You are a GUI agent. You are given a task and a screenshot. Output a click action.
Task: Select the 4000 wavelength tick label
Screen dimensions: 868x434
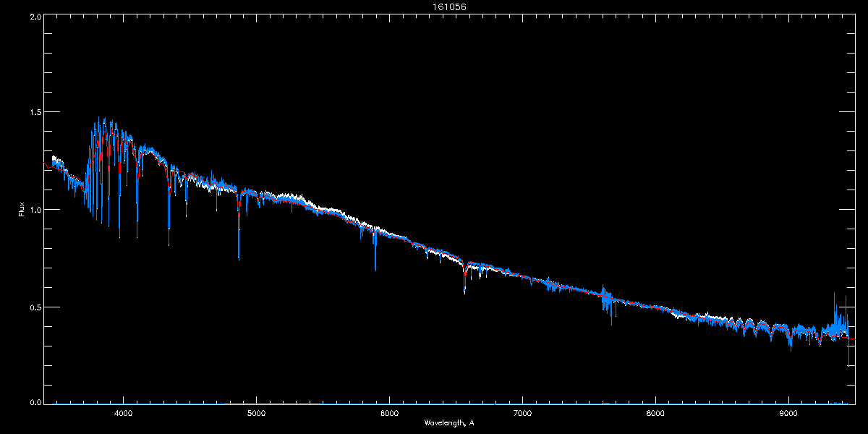(124, 414)
